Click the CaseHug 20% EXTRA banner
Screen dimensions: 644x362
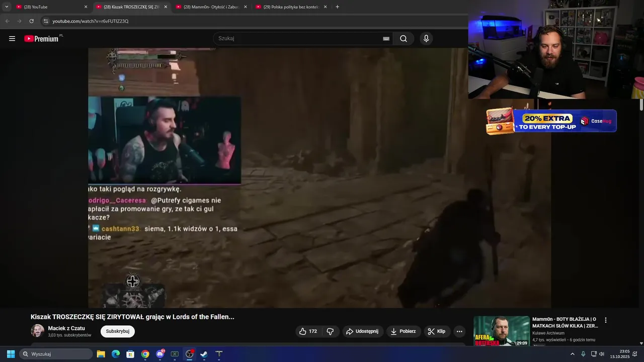tap(551, 121)
